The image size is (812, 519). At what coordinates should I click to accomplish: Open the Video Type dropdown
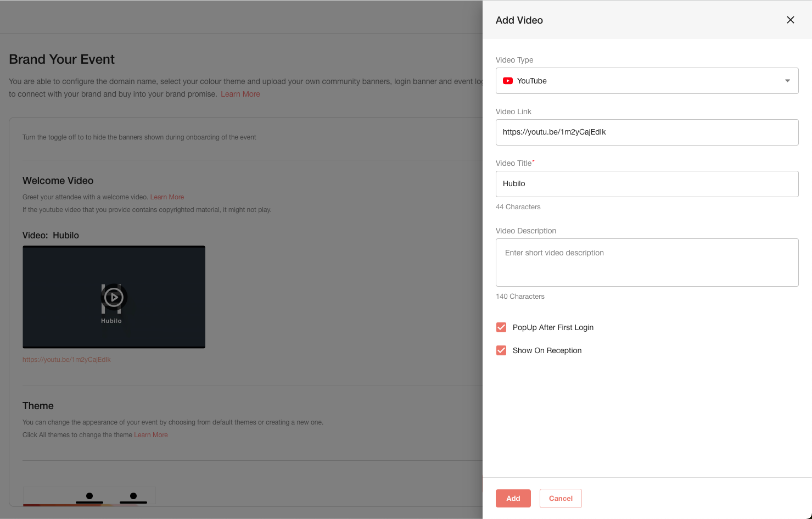click(647, 81)
